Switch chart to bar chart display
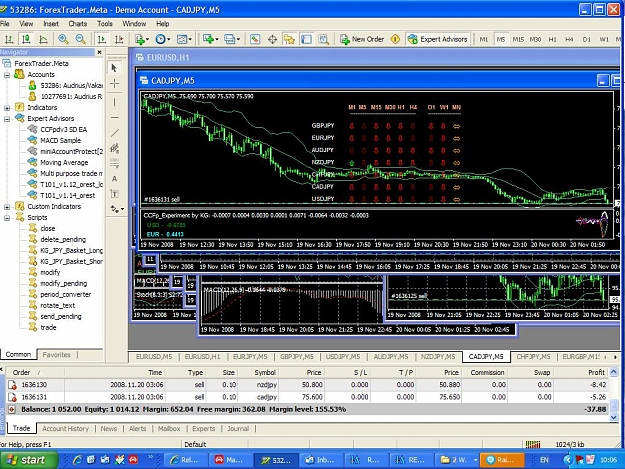Screen dimensions: 625x469 coord(9,39)
